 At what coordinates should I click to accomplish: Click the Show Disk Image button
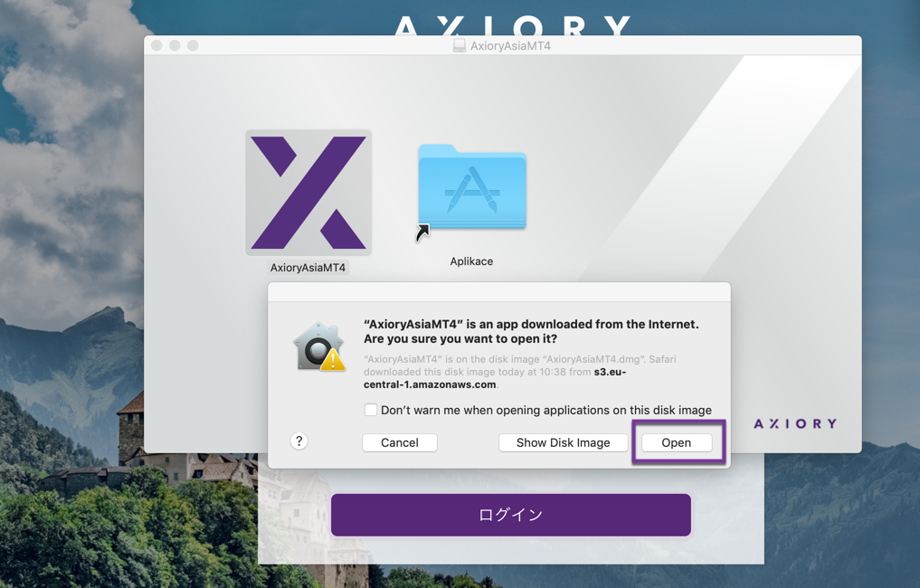pos(563,442)
